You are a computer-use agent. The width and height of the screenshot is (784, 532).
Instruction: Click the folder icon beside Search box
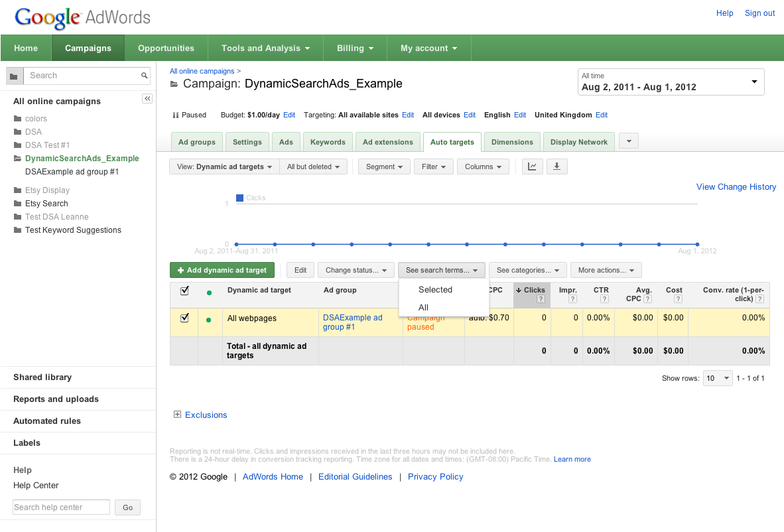pos(14,76)
